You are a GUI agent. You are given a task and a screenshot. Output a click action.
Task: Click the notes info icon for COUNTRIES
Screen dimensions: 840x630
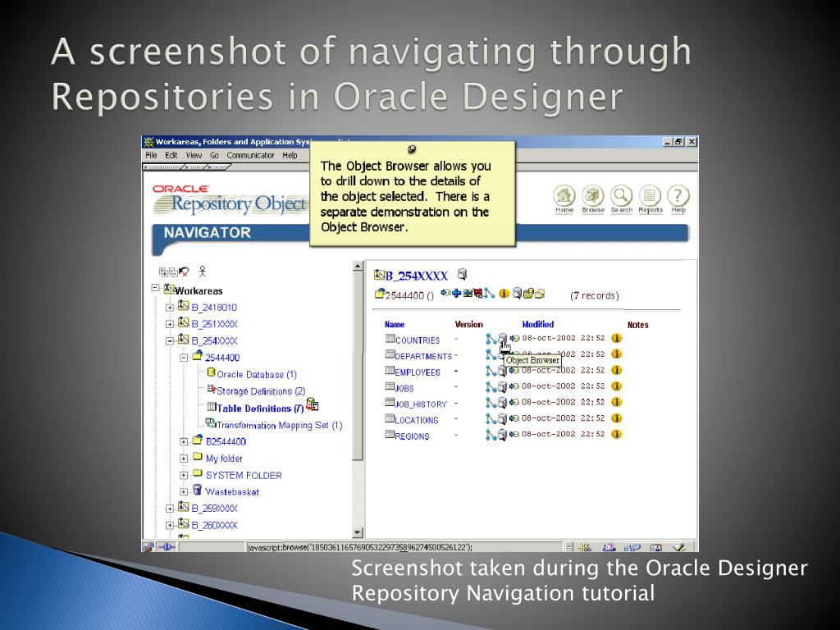(617, 338)
